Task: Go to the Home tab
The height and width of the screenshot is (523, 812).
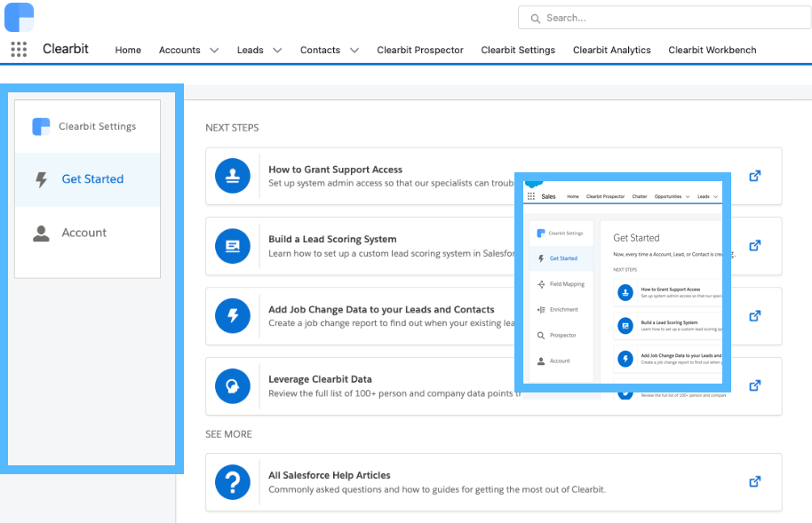Action: [x=128, y=51]
